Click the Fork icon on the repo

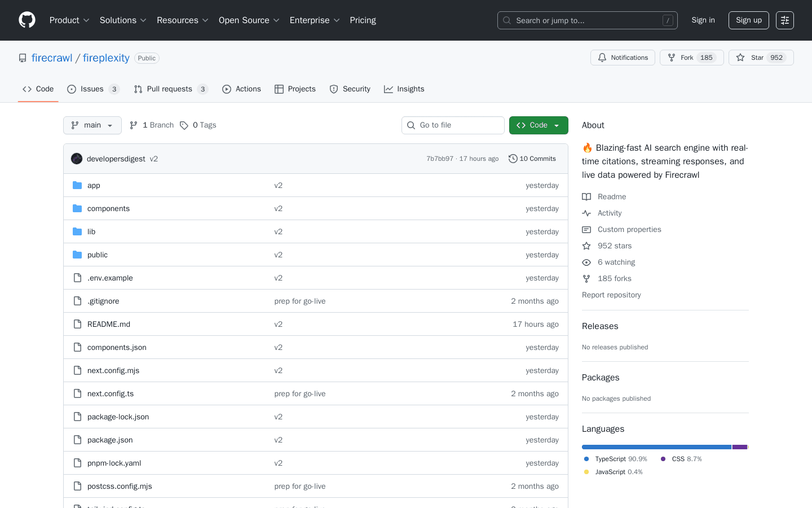(x=671, y=57)
